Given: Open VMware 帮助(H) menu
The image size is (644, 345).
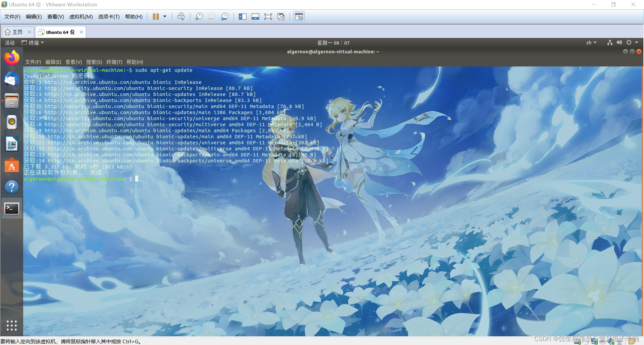Looking at the screenshot, I should point(134,17).
